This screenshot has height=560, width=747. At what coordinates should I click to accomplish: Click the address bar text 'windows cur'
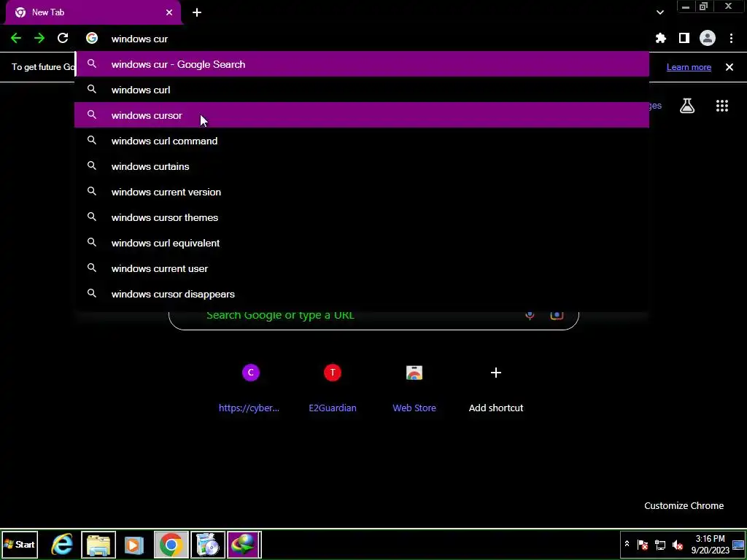139,39
